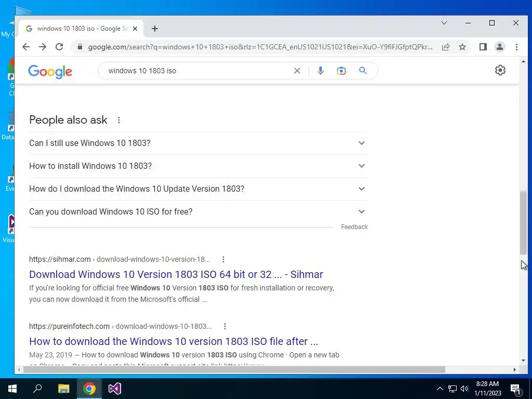532x399 pixels.
Task: Click the horizontal scrollbar thumb
Action: click(x=234, y=370)
